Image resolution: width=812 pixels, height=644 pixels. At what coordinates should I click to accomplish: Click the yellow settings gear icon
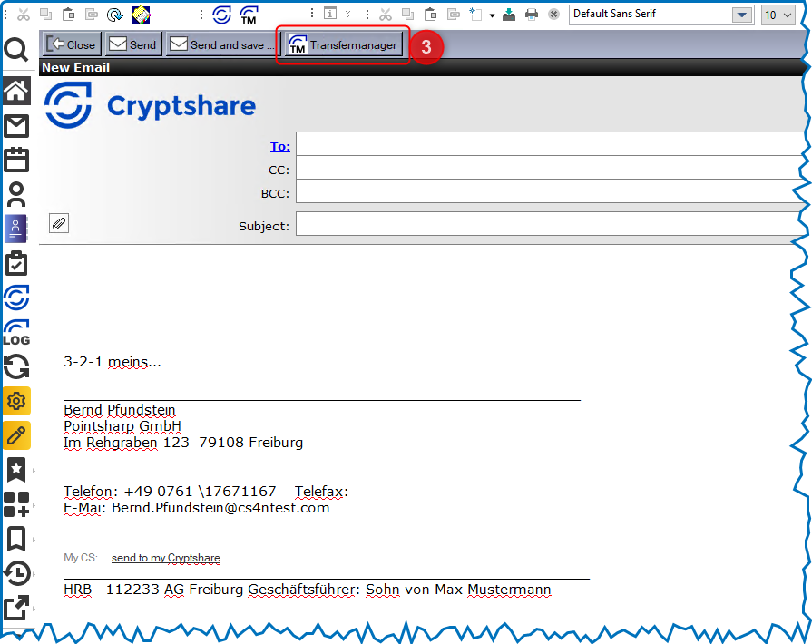[16, 401]
